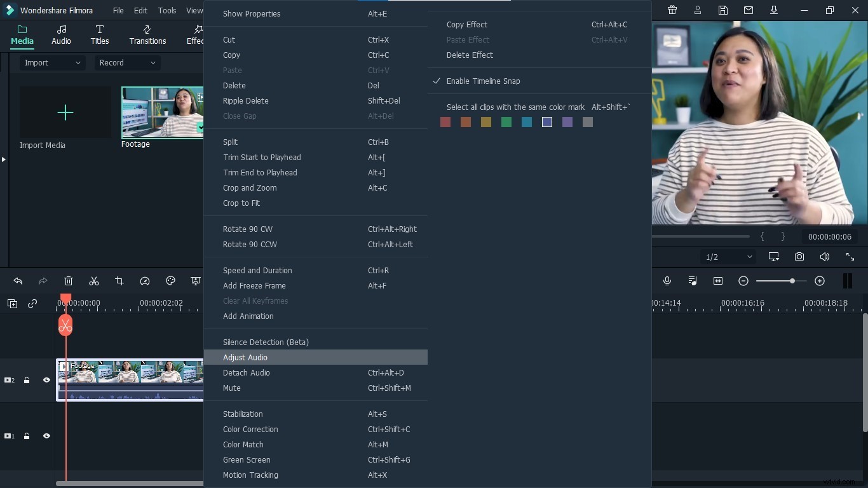
Task: Toggle Enable Timeline Snap option
Action: pyautogui.click(x=483, y=81)
